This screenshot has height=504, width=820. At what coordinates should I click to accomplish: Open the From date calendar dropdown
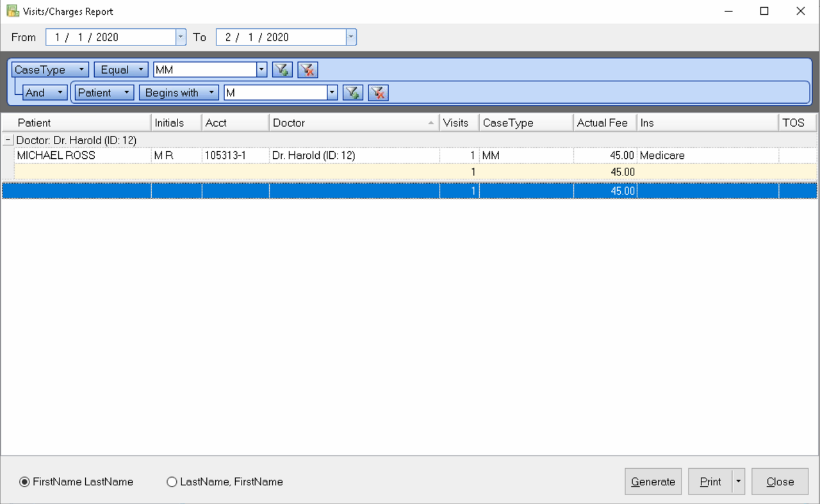click(180, 37)
